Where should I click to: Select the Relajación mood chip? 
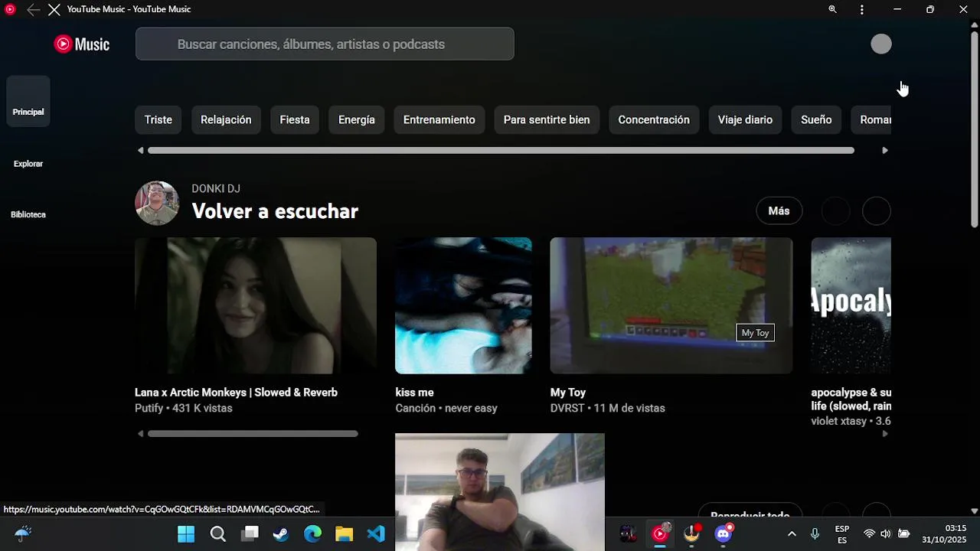[226, 120]
